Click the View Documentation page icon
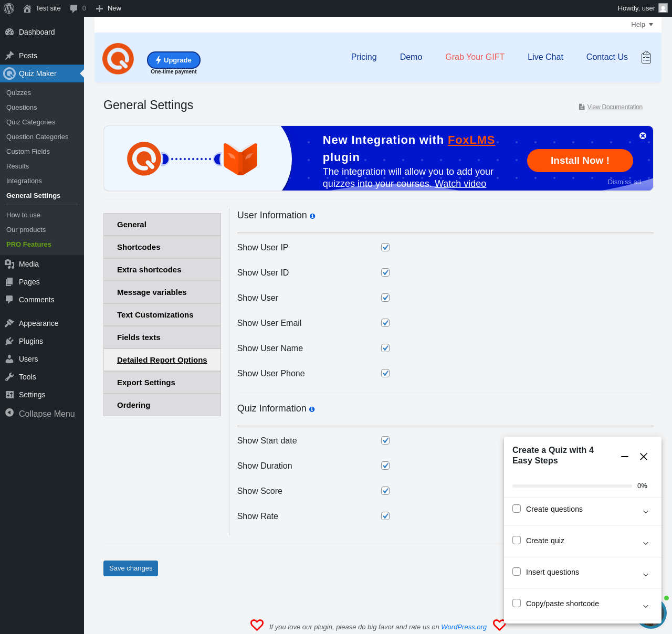Viewport: 672px width, 634px height. 582,107
